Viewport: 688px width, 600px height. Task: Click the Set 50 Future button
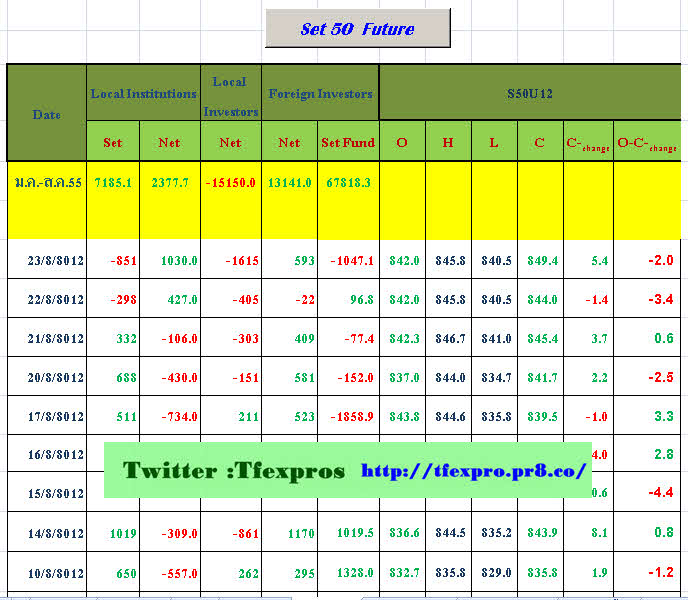(357, 29)
